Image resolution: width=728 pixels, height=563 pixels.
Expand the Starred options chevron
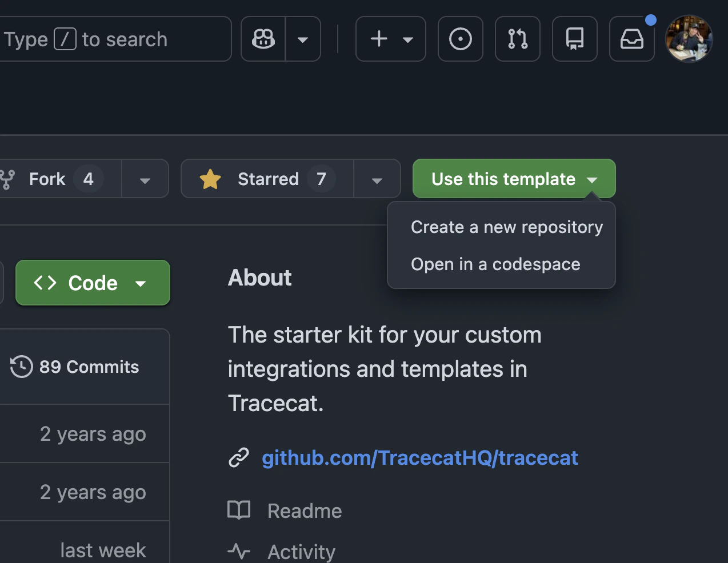(377, 179)
